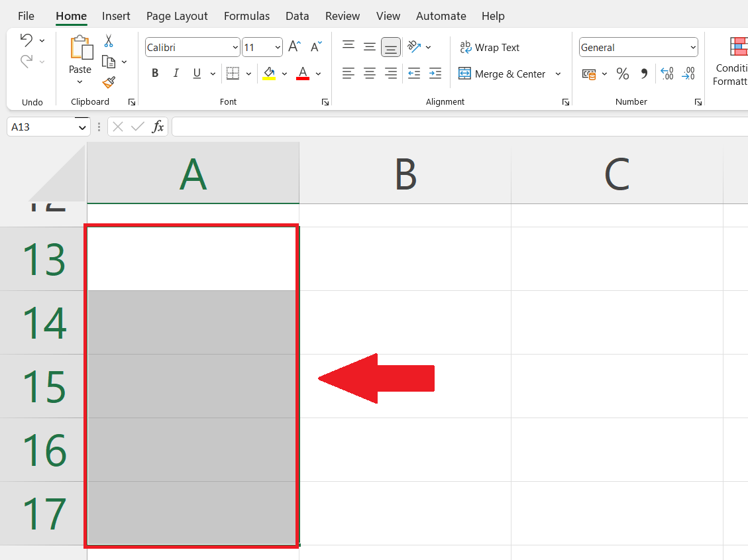Switch to the Formulas tab
Screen dimensions: 748x560
coord(246,15)
